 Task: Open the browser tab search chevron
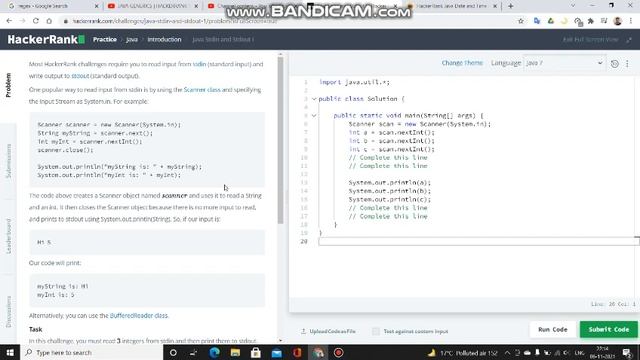(573, 6)
